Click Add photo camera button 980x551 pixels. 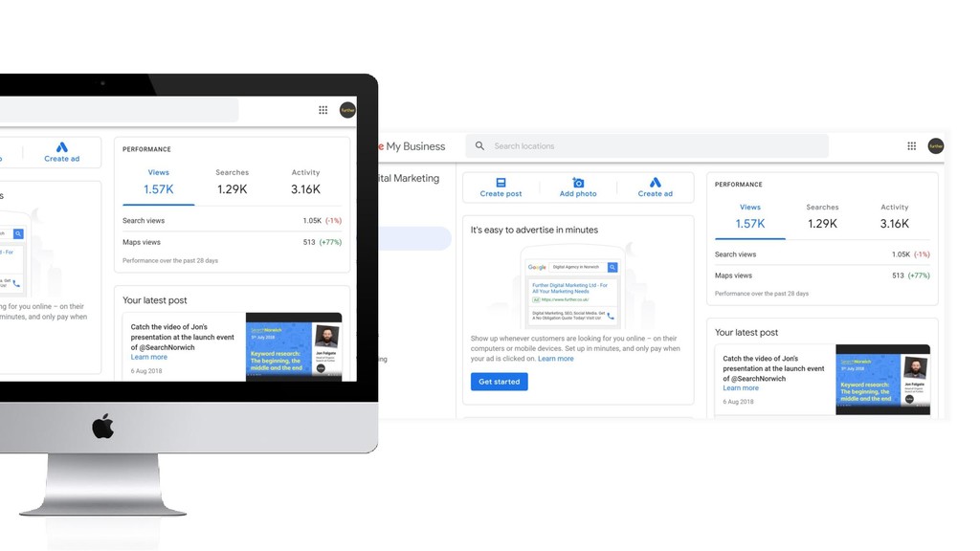coord(578,187)
